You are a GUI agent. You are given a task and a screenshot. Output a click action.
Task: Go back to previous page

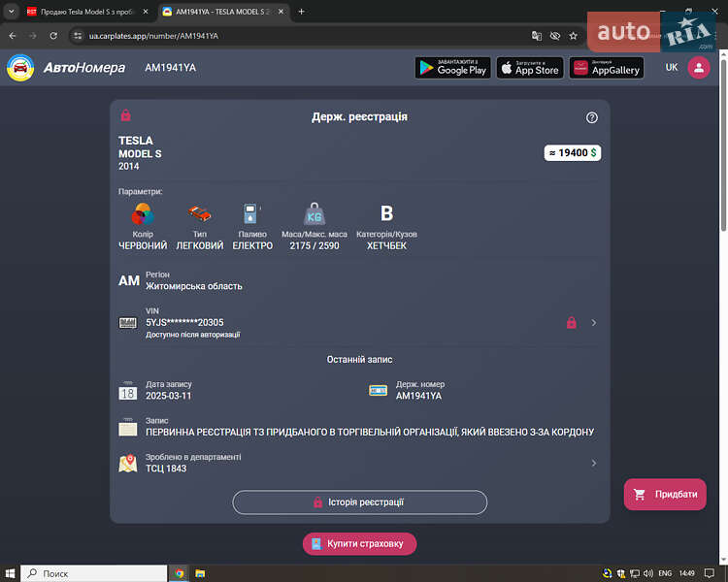click(13, 36)
